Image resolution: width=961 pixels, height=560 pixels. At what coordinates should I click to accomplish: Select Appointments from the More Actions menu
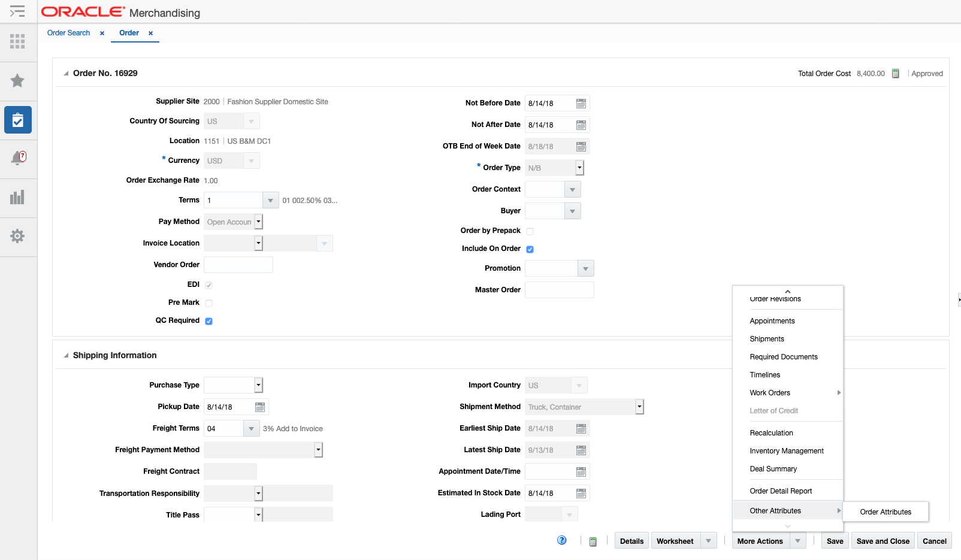coord(772,320)
